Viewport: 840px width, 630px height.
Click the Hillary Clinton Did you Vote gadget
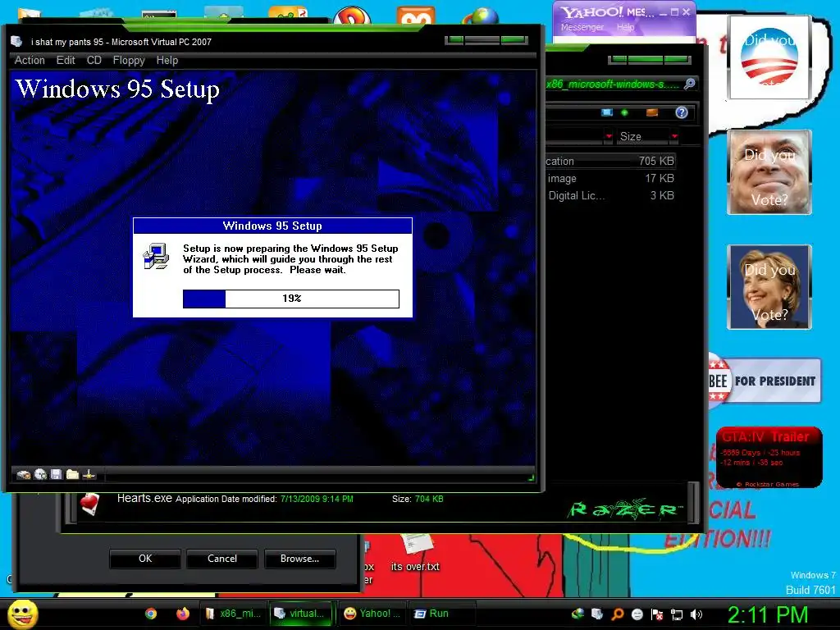point(769,287)
